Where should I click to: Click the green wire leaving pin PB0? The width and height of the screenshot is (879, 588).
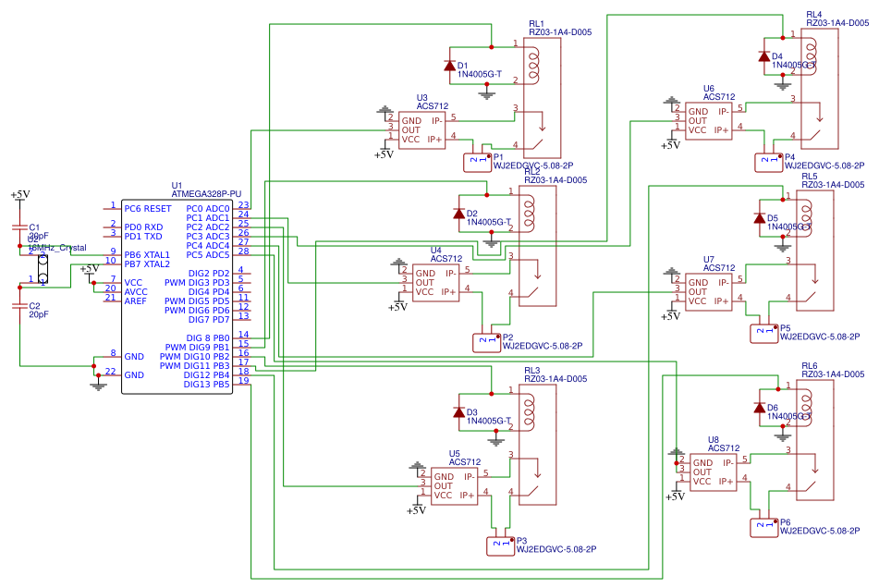coord(259,339)
